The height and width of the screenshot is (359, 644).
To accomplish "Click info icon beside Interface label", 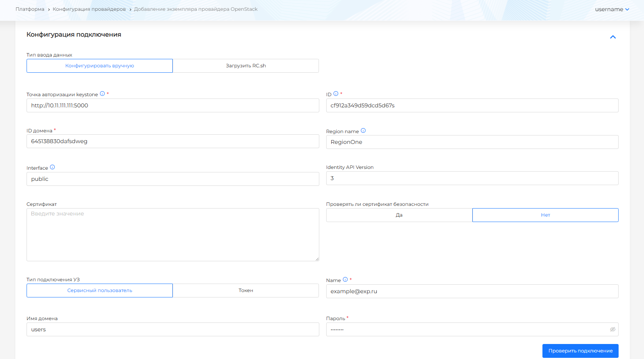I will point(52,167).
